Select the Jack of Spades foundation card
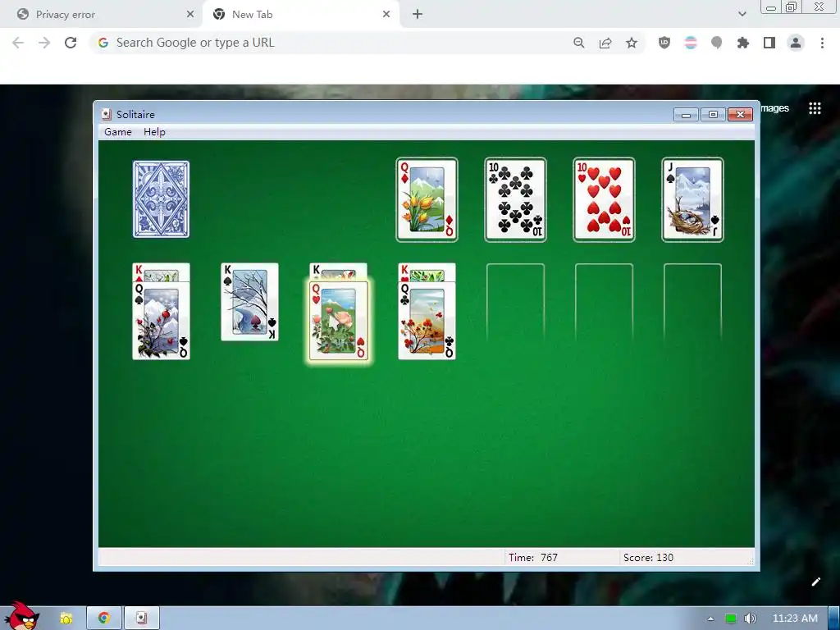 (x=692, y=200)
